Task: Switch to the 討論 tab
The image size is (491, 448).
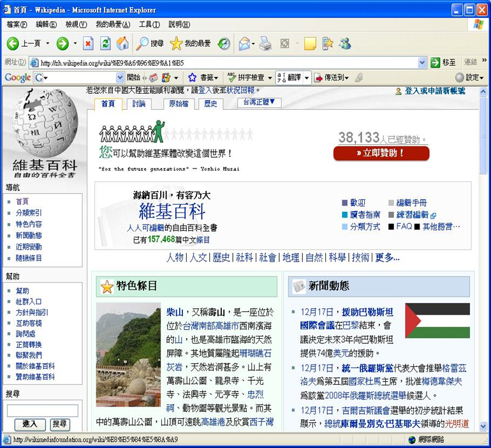Action: click(x=139, y=103)
